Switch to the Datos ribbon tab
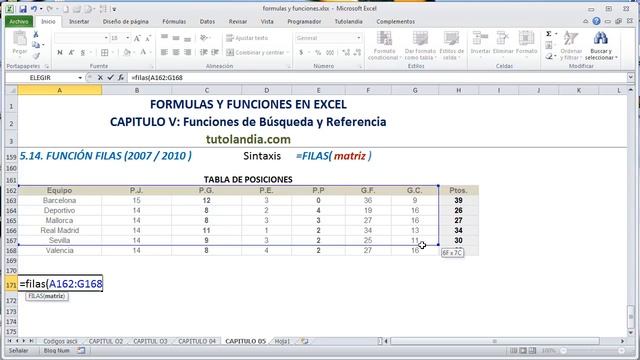 (207, 22)
